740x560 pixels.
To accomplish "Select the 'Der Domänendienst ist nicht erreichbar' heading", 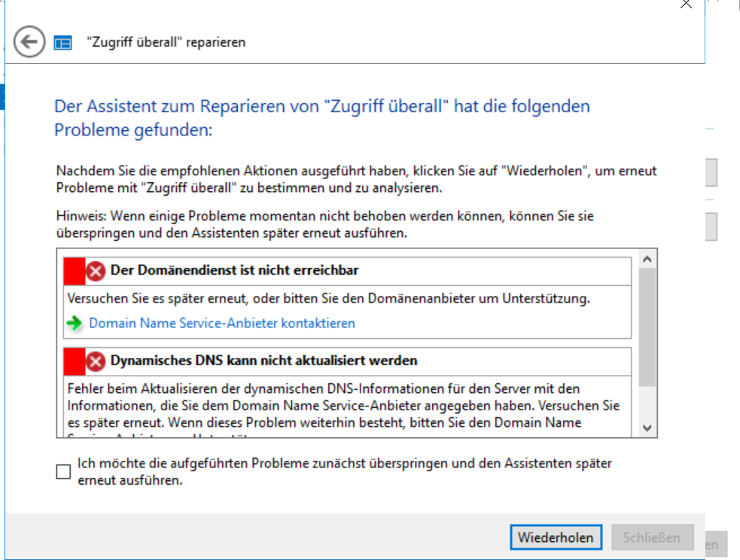I will point(234,270).
